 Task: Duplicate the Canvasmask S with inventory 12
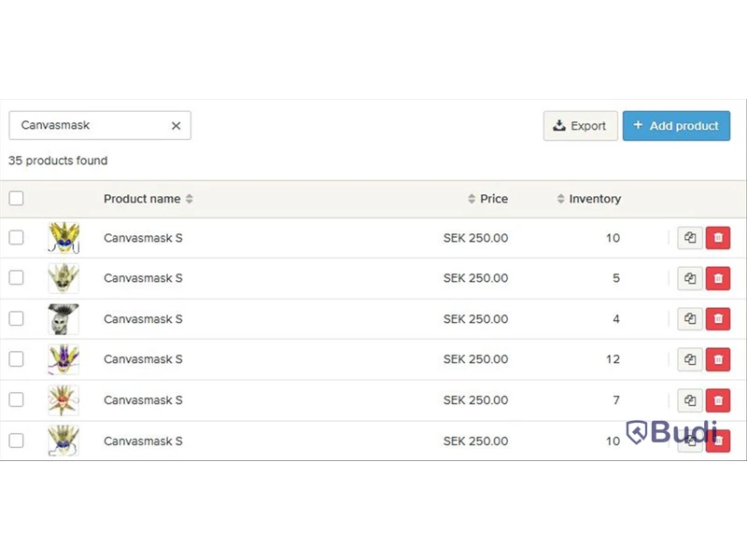pos(690,359)
